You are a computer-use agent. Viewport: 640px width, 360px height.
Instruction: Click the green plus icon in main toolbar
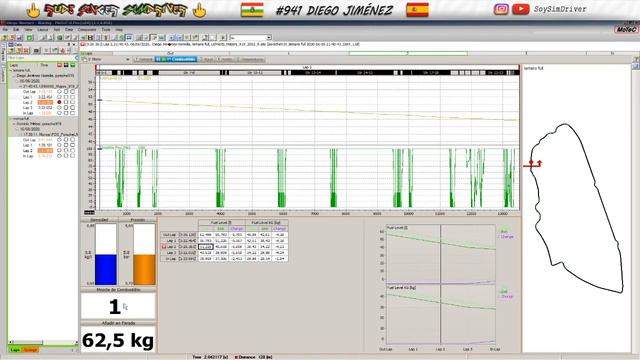(29, 38)
